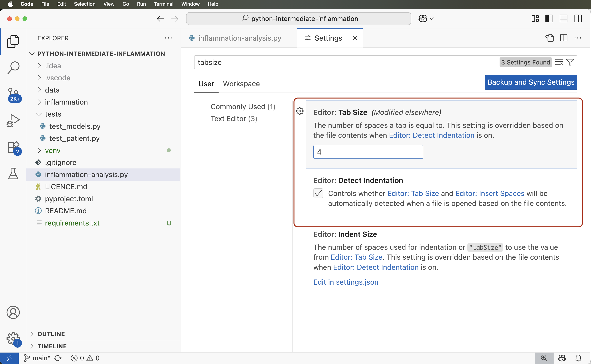Open the Terminal menu
This screenshot has width=591, height=364.
164,4
